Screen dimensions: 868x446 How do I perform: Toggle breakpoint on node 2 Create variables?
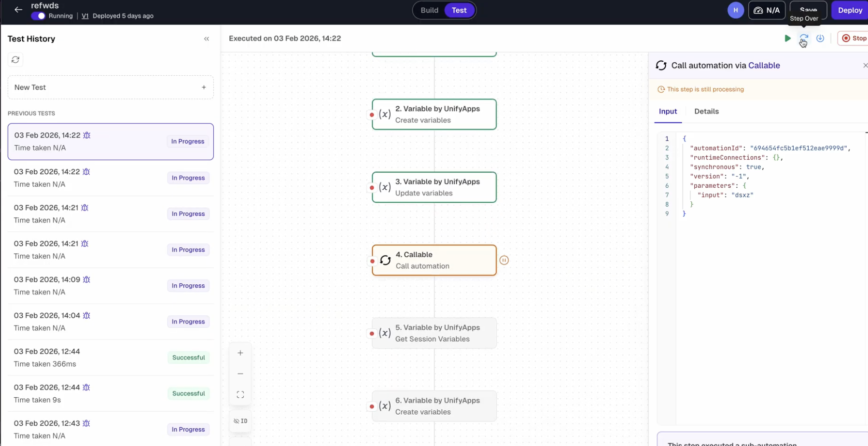372,115
